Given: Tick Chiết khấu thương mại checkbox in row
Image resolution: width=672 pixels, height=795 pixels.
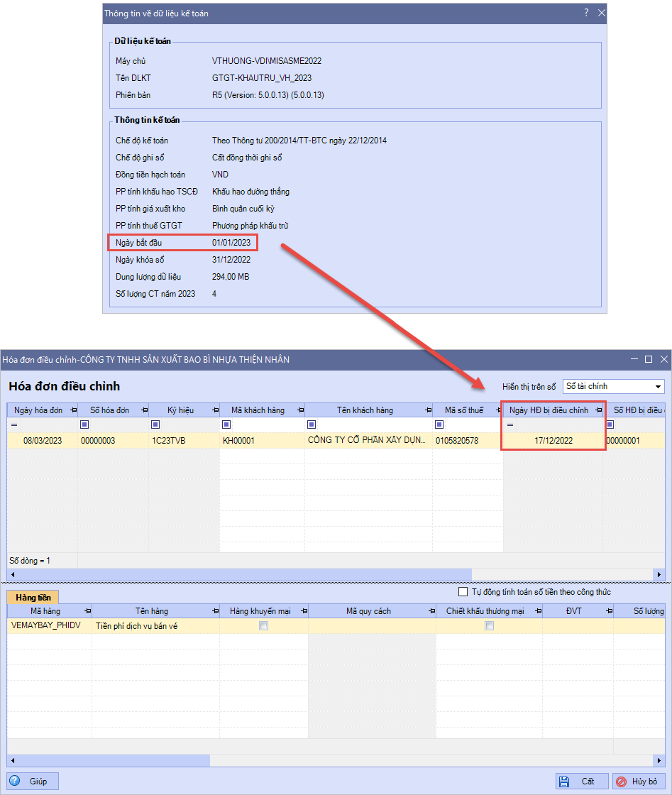Looking at the screenshot, I should coord(489,626).
